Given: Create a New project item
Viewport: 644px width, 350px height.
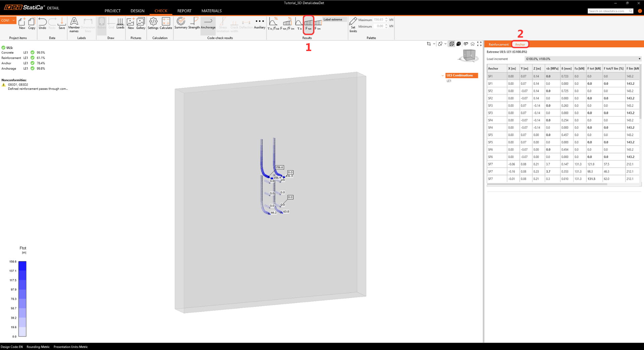Looking at the screenshot, I should (22, 24).
